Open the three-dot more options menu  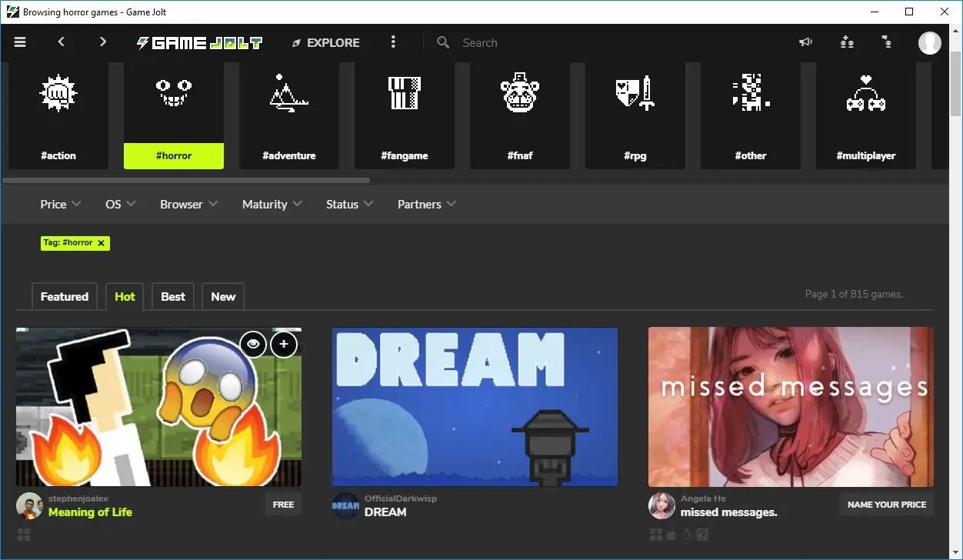pos(393,42)
